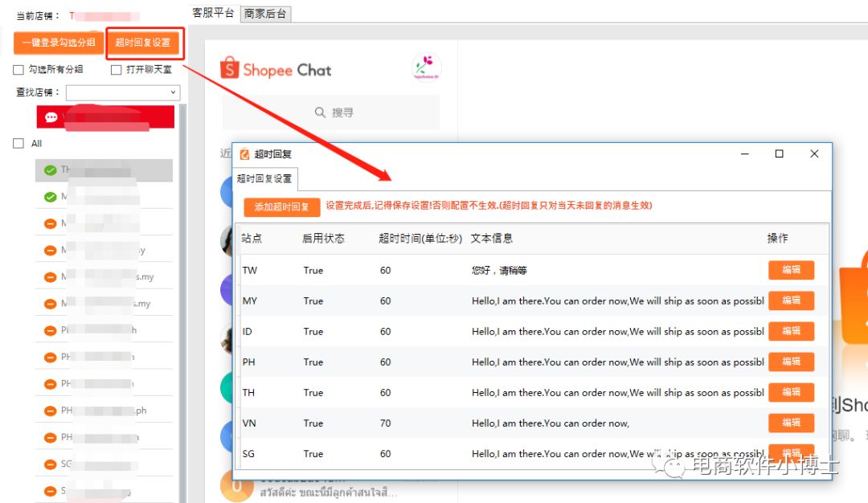The height and width of the screenshot is (503, 868).
Task: Close the 超时回复 dialog
Action: 813,153
